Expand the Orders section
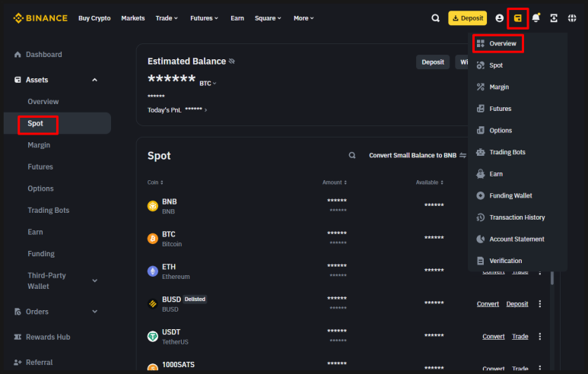Image resolution: width=588 pixels, height=374 pixels. [x=95, y=312]
